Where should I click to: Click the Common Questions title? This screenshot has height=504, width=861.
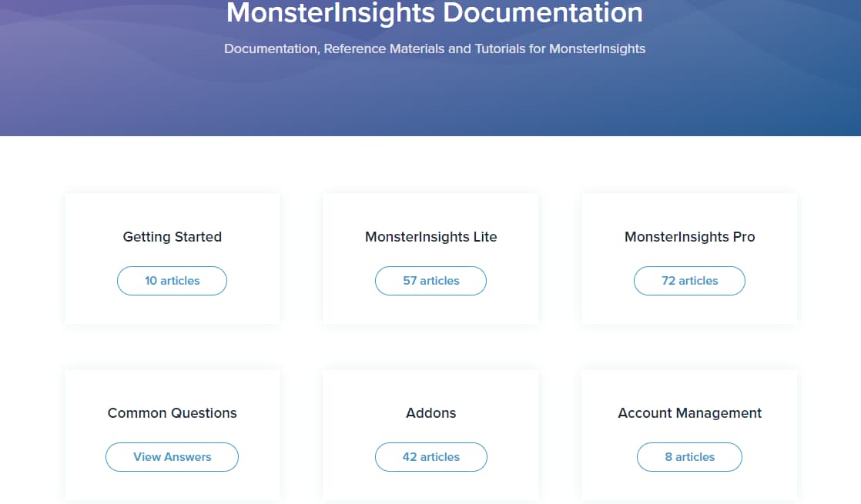(x=172, y=413)
